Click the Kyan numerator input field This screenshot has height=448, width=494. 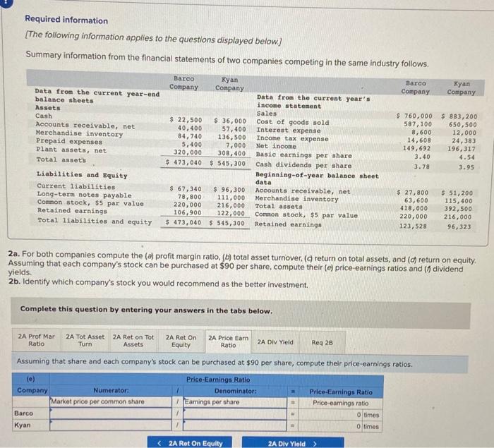tap(111, 425)
